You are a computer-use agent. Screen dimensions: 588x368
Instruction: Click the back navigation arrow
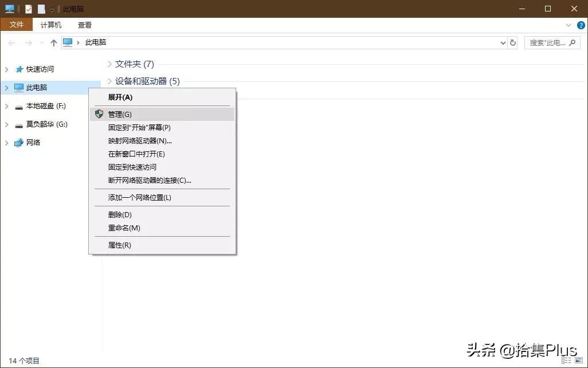click(11, 42)
